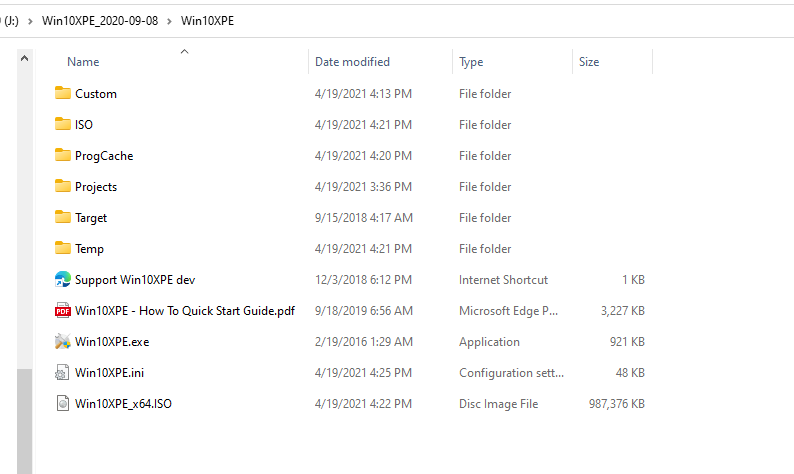Click the ProgCache folder icon

(x=63, y=156)
